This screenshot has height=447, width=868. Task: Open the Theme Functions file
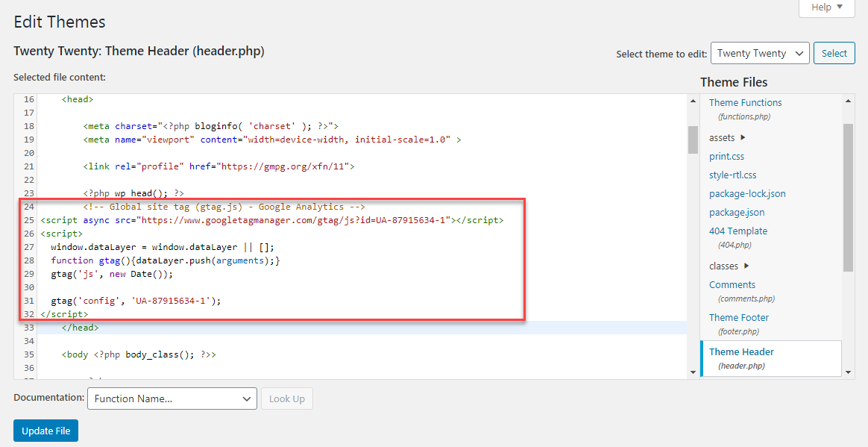tap(744, 102)
